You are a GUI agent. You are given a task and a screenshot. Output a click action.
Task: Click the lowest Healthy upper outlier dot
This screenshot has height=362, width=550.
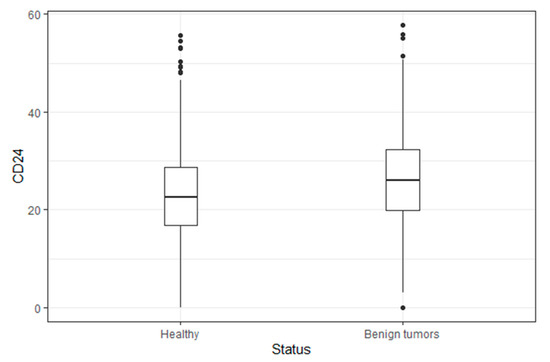[181, 73]
